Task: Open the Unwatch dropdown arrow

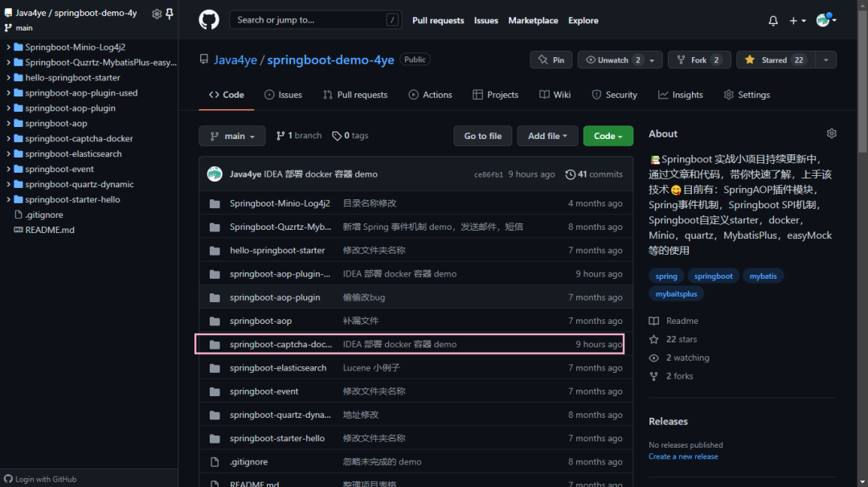Action: (x=652, y=59)
